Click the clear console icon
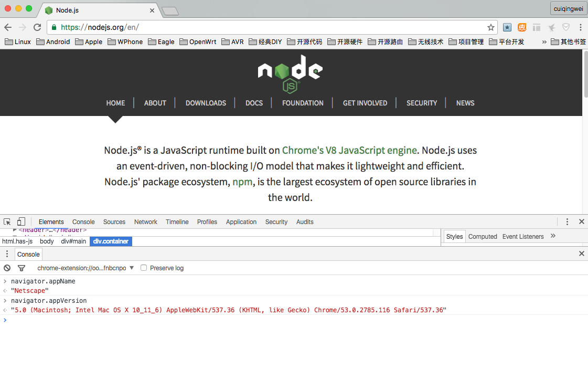 pyautogui.click(x=7, y=268)
